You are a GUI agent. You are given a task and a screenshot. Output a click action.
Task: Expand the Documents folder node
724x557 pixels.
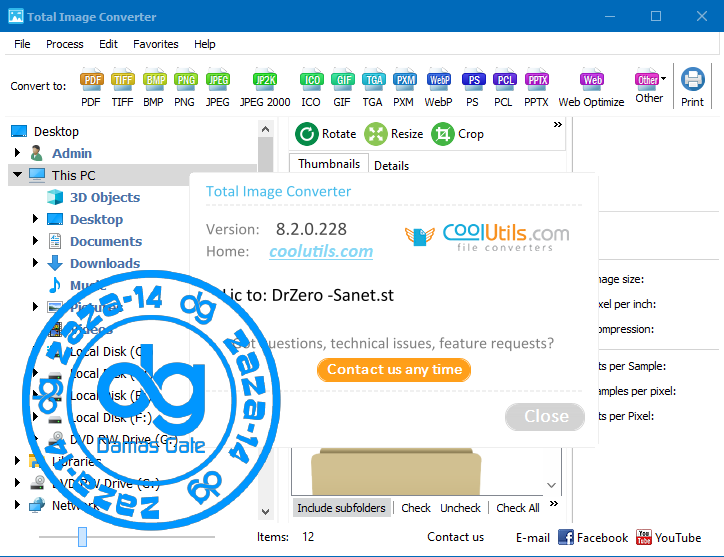[x=35, y=241]
